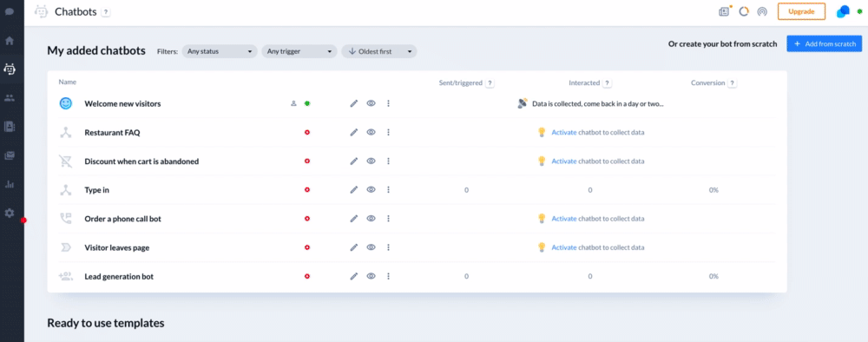This screenshot has width=868, height=342.
Task: Expand the Any trigger filter dropdown
Action: click(299, 51)
